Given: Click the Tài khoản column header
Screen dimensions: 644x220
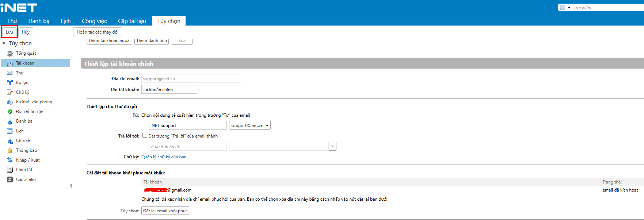Looking at the screenshot, I should point(153,182).
